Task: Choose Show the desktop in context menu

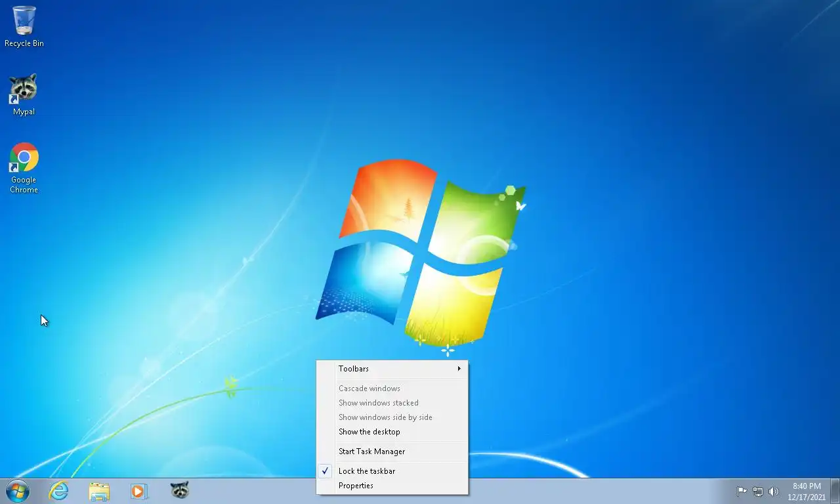Action: click(392, 432)
